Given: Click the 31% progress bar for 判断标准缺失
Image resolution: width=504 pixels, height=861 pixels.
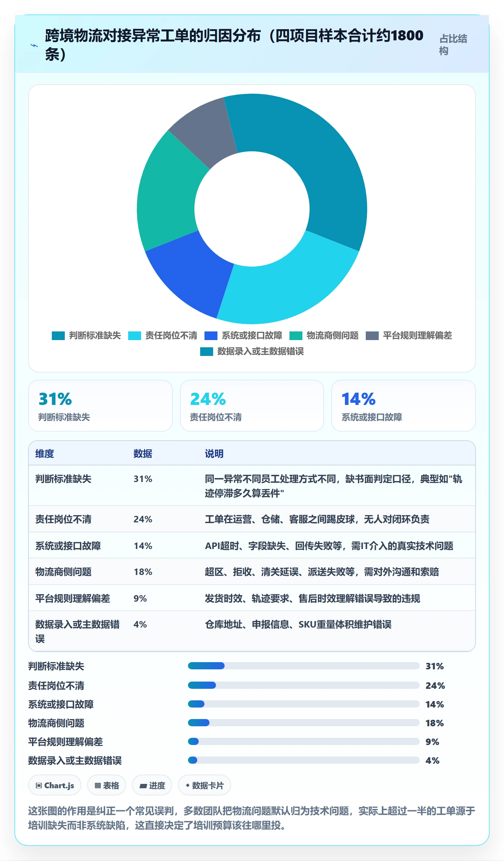Looking at the screenshot, I should 304,666.
